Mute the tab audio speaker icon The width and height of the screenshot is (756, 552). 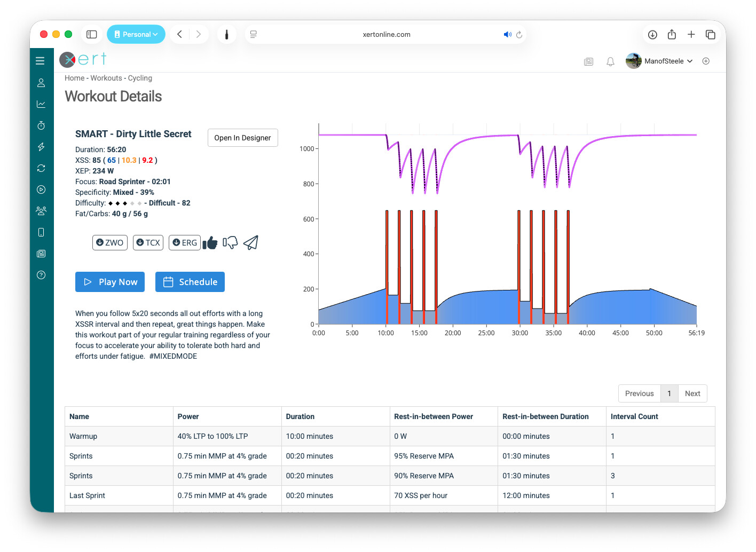(x=507, y=34)
